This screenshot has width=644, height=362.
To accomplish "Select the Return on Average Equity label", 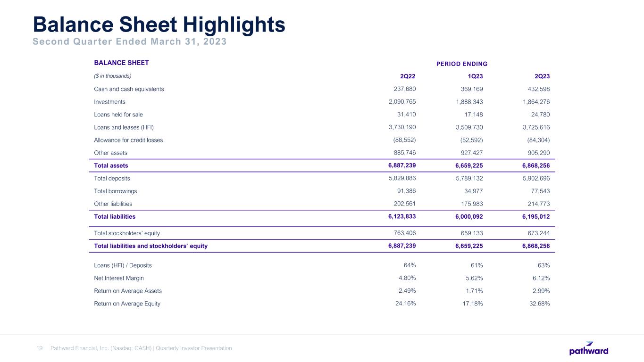I will coord(127,304).
